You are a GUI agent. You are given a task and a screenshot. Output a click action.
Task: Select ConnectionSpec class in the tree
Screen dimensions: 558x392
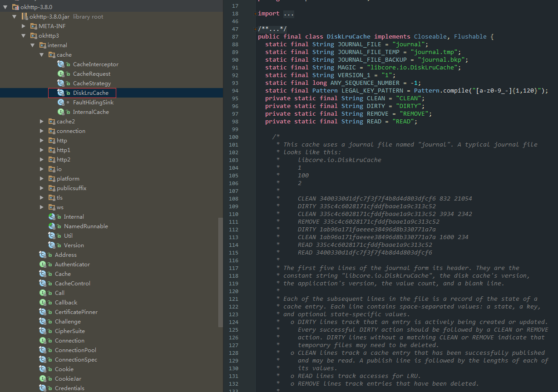coord(76,360)
